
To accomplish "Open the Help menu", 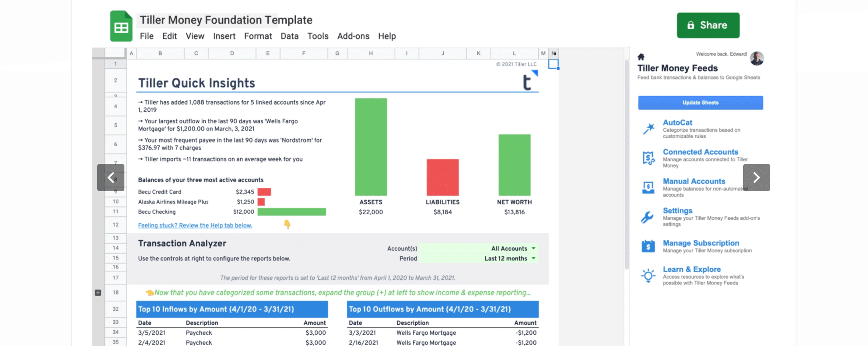I will 387,36.
